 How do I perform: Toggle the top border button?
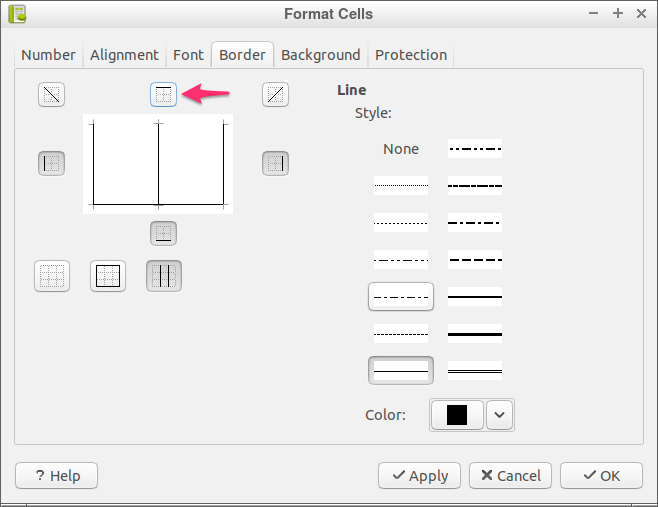pos(163,94)
